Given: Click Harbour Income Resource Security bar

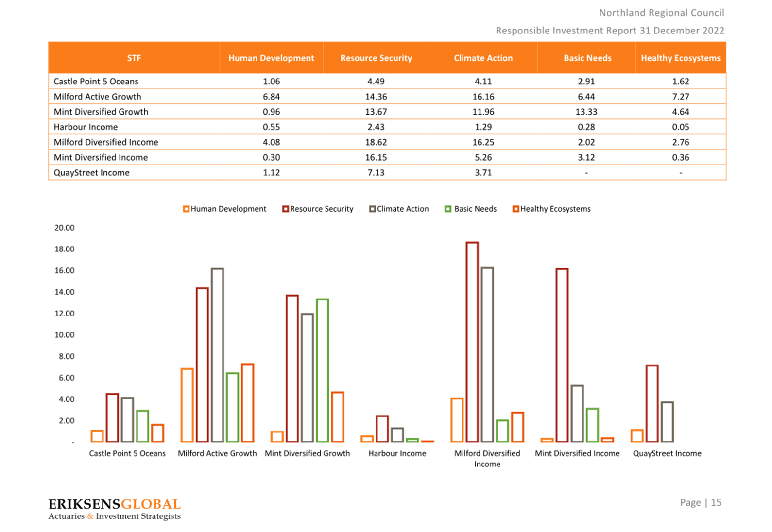Looking at the screenshot, I should [x=382, y=429].
